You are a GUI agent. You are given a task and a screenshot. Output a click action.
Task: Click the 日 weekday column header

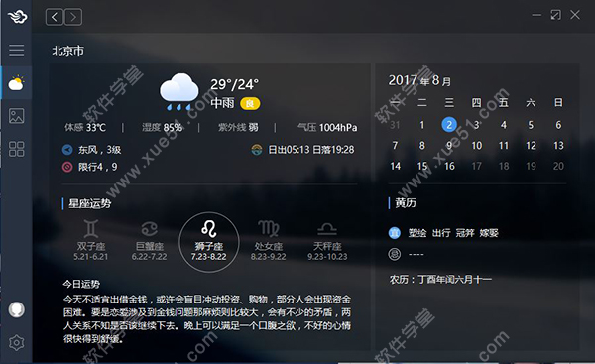(558, 102)
